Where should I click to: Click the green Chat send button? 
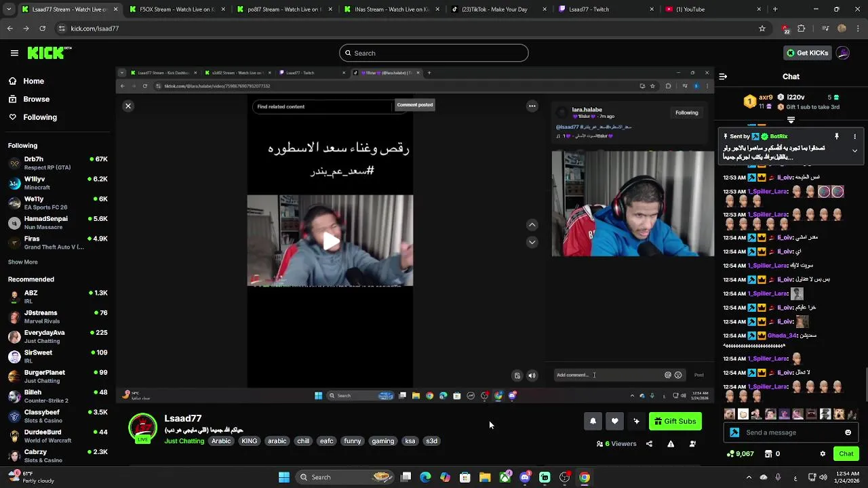coord(846,453)
